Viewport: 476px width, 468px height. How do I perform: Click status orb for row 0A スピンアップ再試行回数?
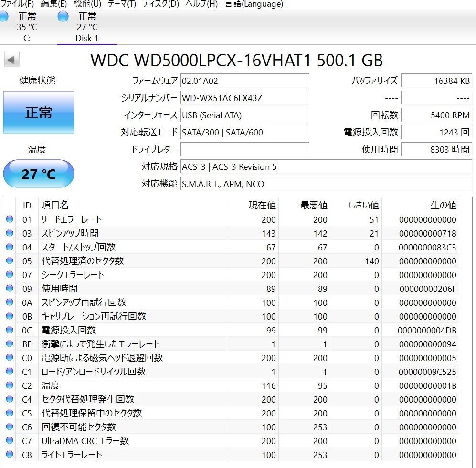(x=10, y=302)
